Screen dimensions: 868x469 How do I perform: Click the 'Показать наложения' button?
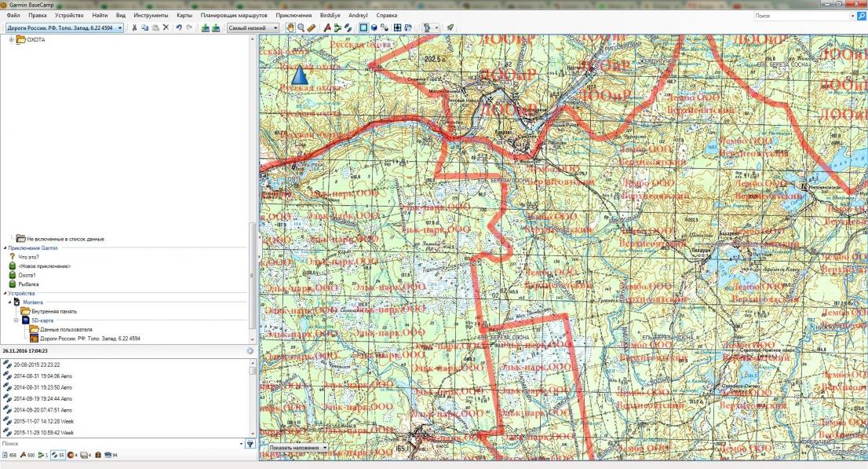[297, 448]
